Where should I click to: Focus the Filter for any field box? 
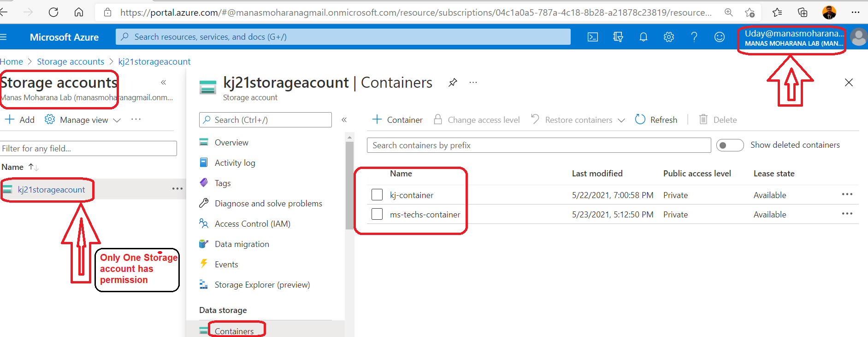(x=89, y=149)
